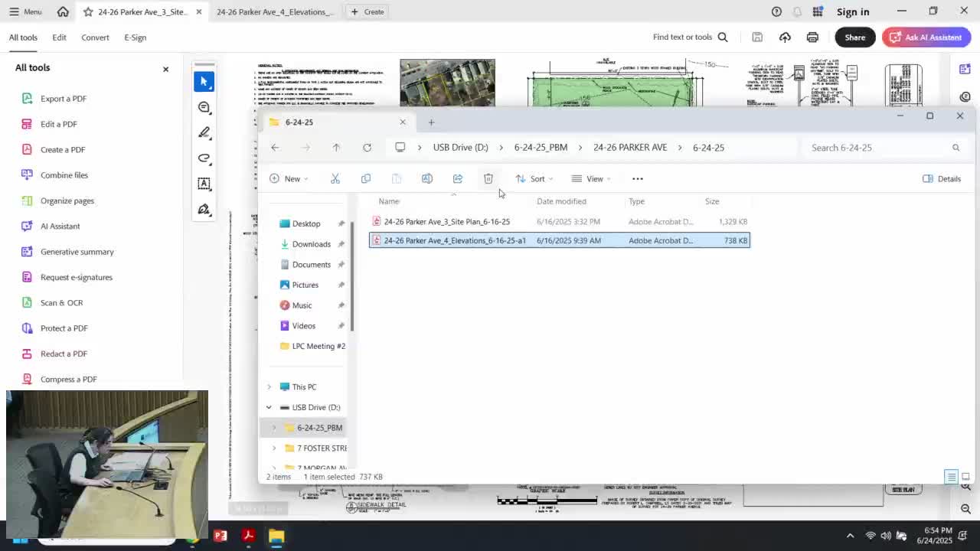Collapse the USB Drive (D:) tree node

point(269,407)
